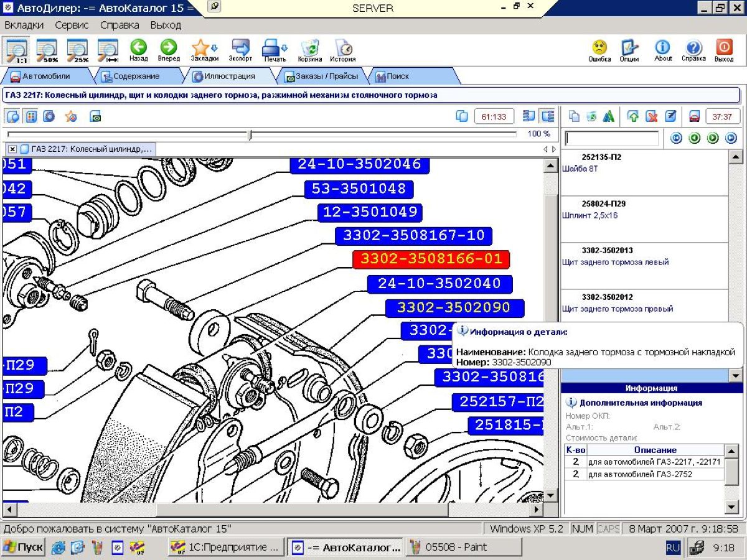Click the blue note edit icon
The height and width of the screenshot is (560, 747).
point(670,116)
